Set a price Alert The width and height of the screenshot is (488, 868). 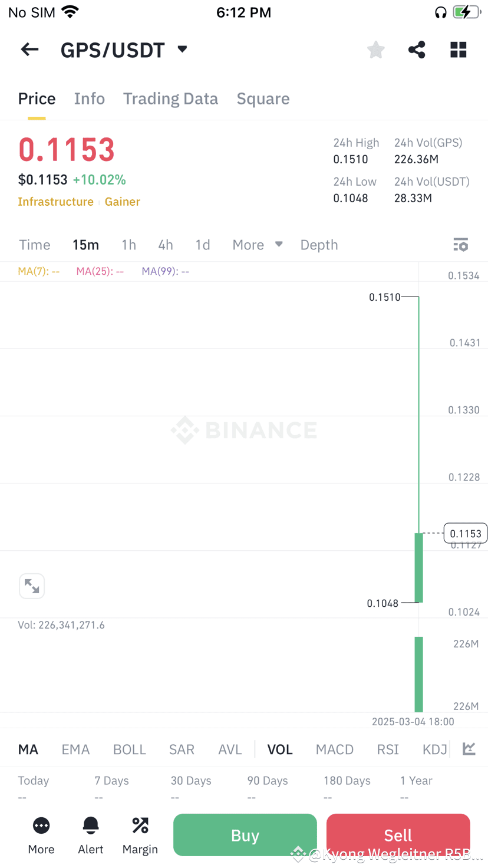click(x=91, y=835)
